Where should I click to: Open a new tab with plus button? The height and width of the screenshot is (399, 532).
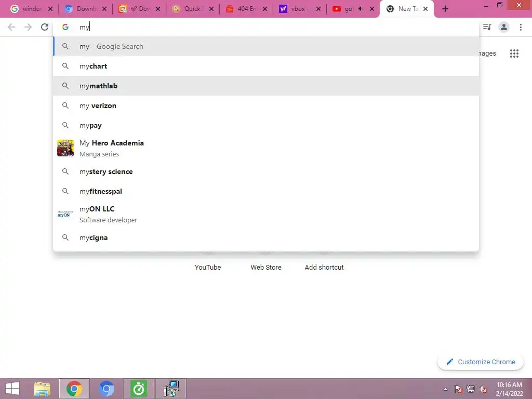(x=445, y=9)
